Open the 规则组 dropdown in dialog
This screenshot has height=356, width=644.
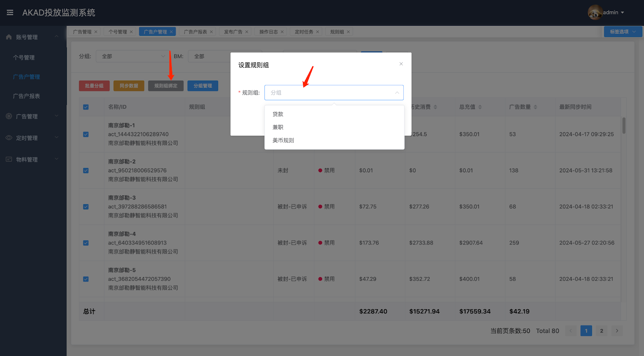click(x=334, y=93)
